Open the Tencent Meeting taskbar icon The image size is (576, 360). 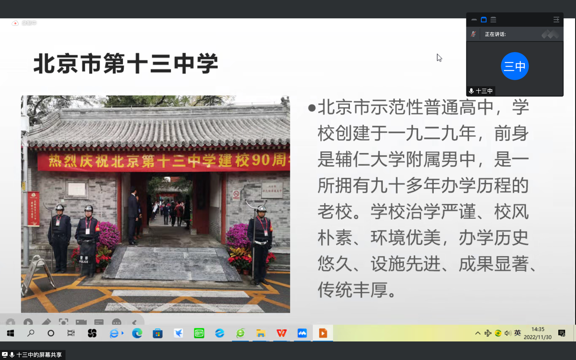302,333
